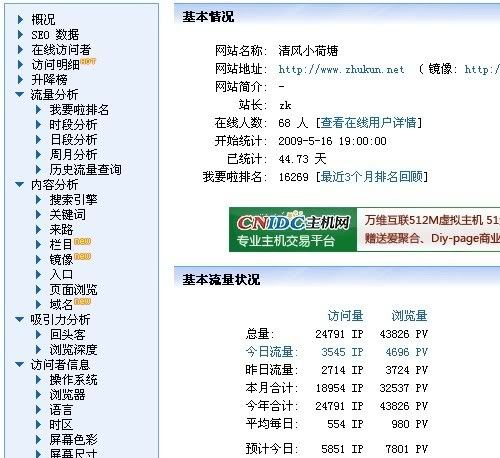This screenshot has height=458, width=500.
Task: Click the arrow beside 升降榜
Action: point(20,80)
